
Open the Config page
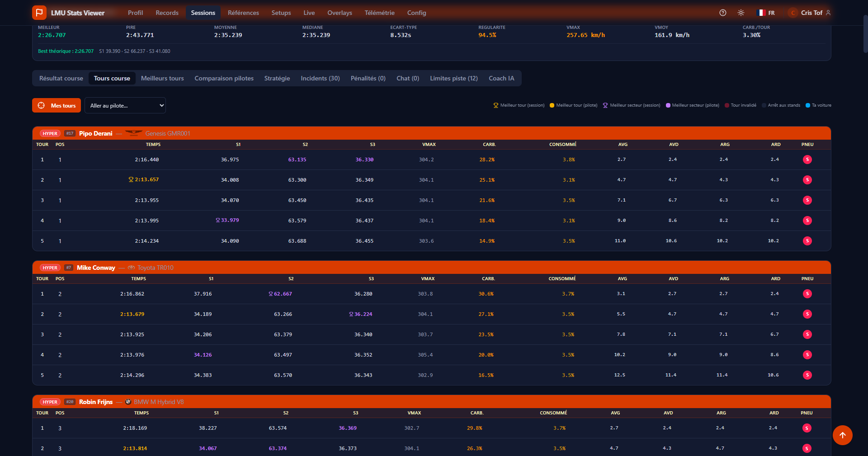pyautogui.click(x=416, y=13)
